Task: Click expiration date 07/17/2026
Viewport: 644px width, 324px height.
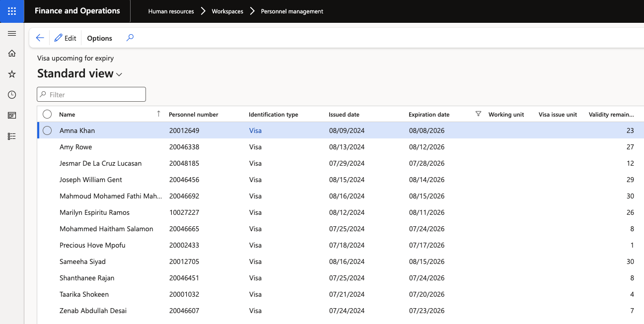Action: (427, 245)
